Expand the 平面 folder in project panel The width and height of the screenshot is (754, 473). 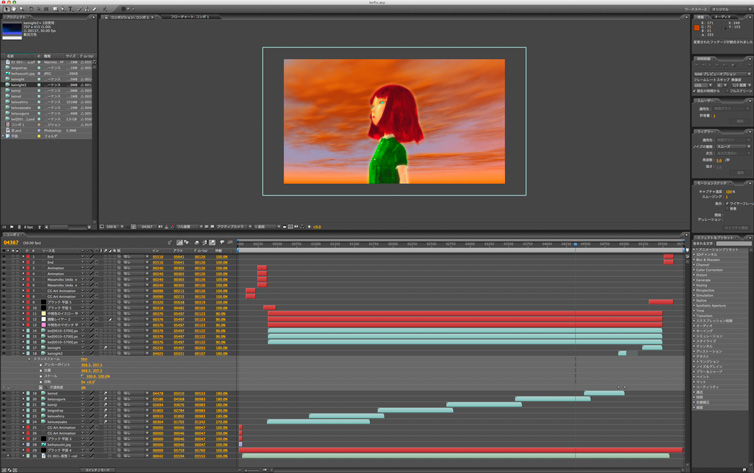coord(3,136)
